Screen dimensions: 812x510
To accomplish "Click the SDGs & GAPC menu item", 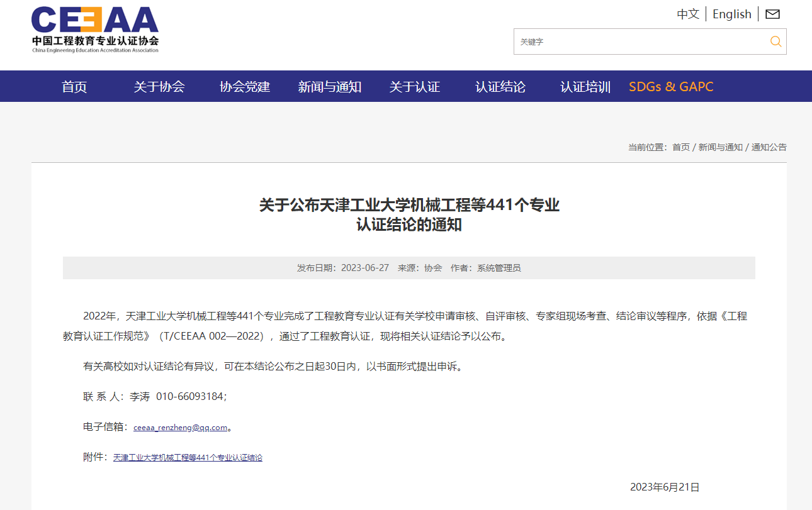I will click(x=671, y=87).
